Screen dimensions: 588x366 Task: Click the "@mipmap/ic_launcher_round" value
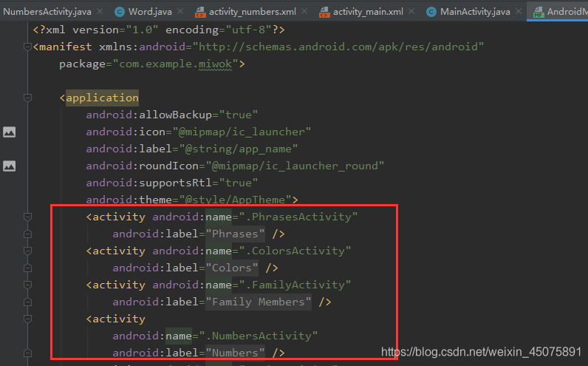[x=295, y=166]
